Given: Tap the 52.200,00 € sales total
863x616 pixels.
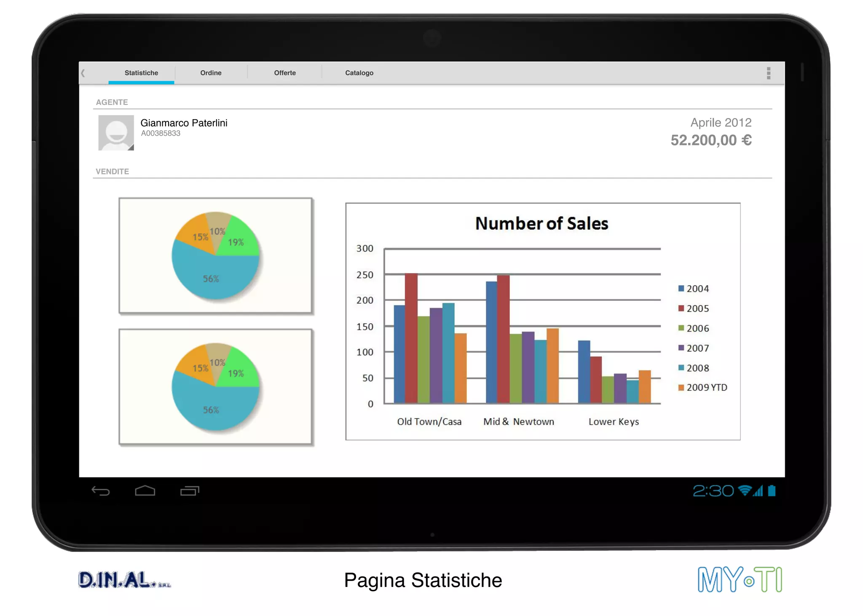Looking at the screenshot, I should [711, 140].
